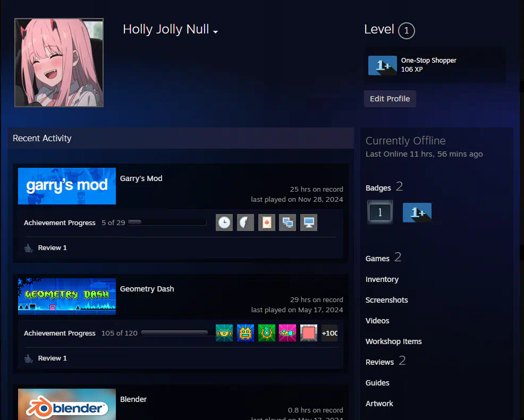Screen dimensions: 524x420
Task: Click the 1+ shopper badge under Badges
Action: pyautogui.click(x=417, y=212)
